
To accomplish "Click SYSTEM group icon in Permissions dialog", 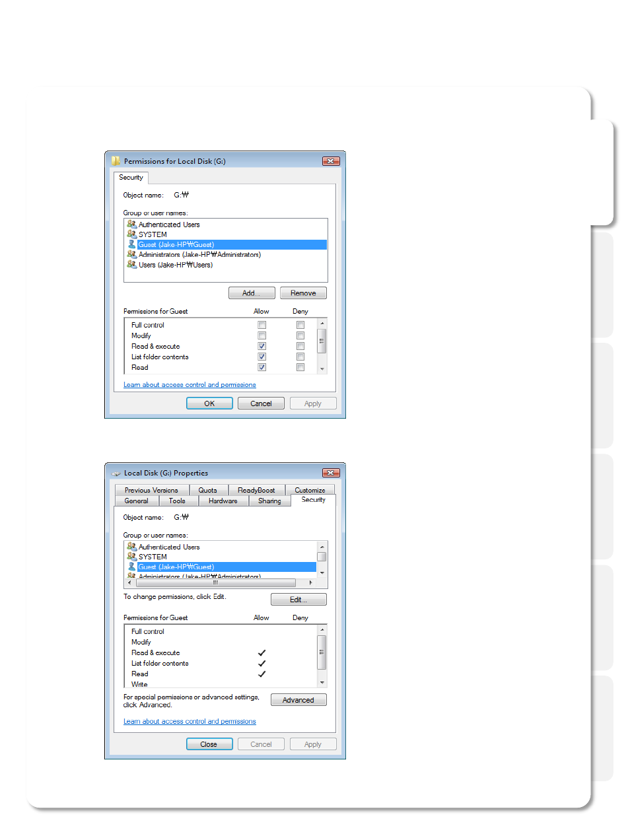I will 131,234.
